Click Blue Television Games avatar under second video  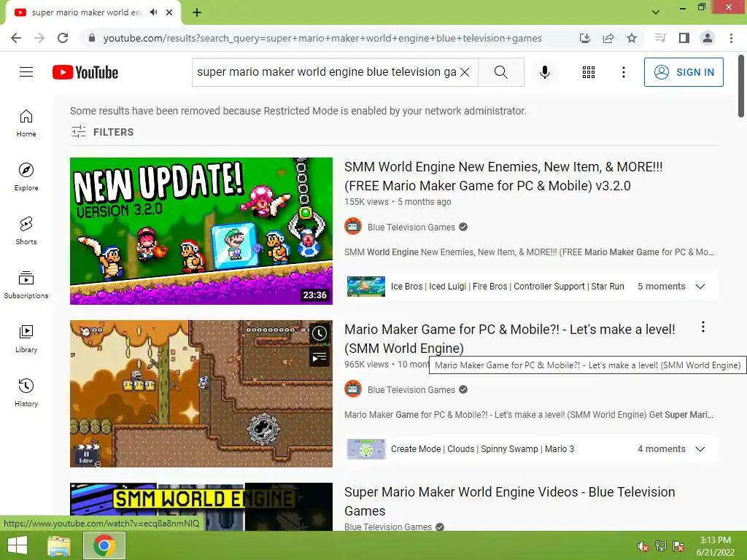click(353, 389)
